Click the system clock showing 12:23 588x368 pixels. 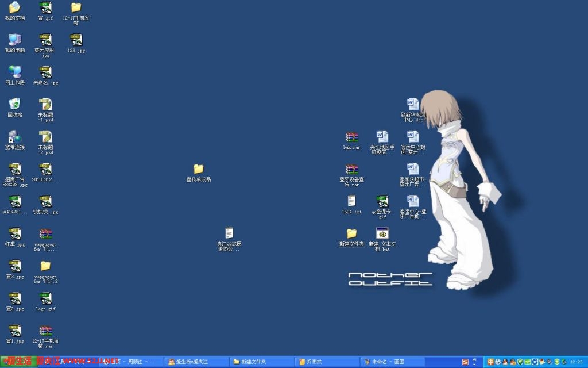[x=576, y=362]
